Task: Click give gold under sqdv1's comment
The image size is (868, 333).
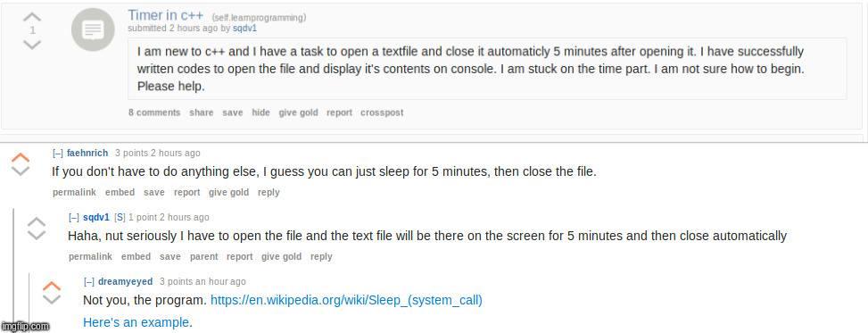Action: [x=281, y=256]
